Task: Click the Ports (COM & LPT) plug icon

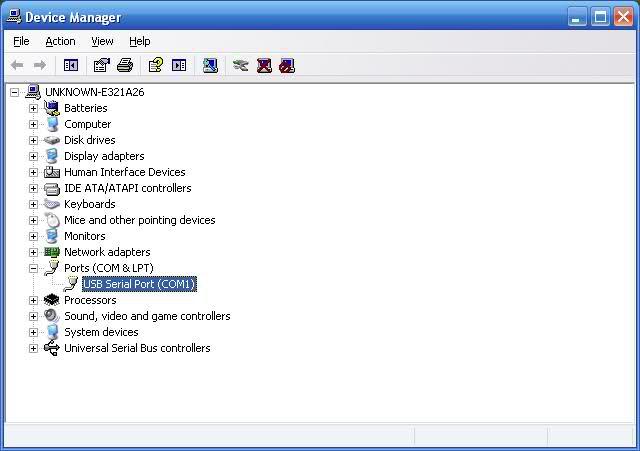Action: [52, 268]
